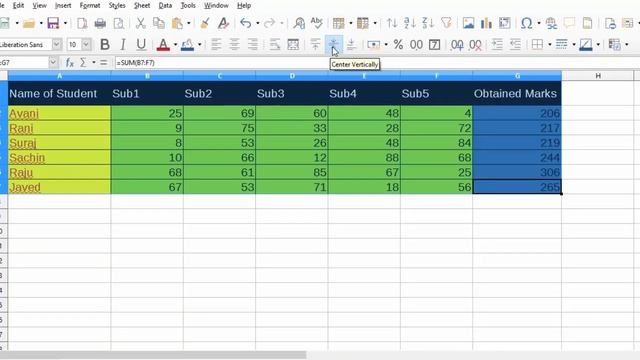Cut the selection with scissors icon

point(140,23)
